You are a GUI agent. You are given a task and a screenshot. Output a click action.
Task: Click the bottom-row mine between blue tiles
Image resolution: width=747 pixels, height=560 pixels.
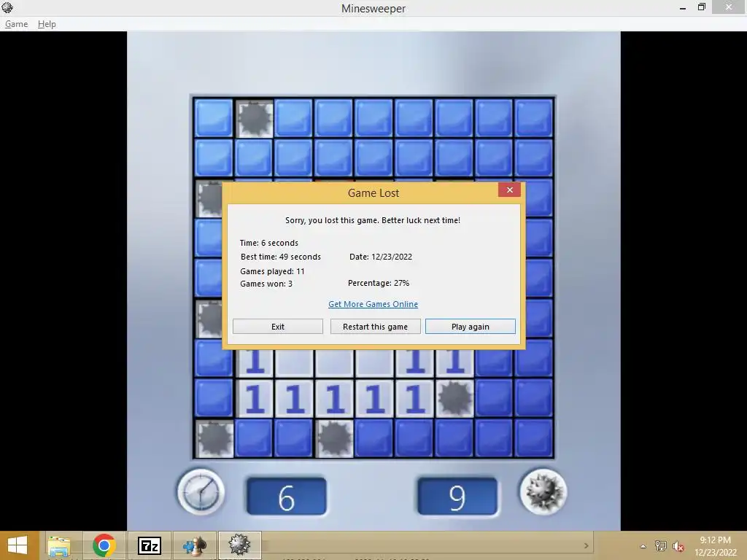click(334, 438)
